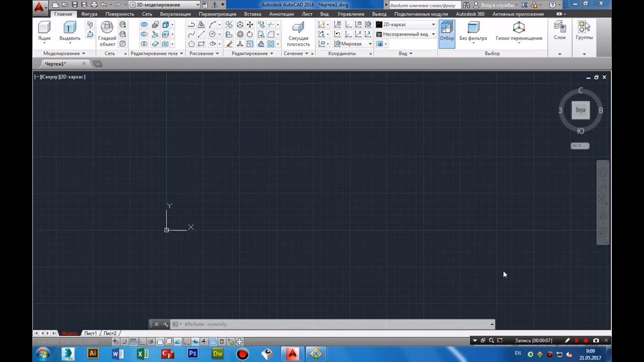Toggle grid display in the status bar
The height and width of the screenshot is (362, 644).
pyautogui.click(x=133, y=342)
